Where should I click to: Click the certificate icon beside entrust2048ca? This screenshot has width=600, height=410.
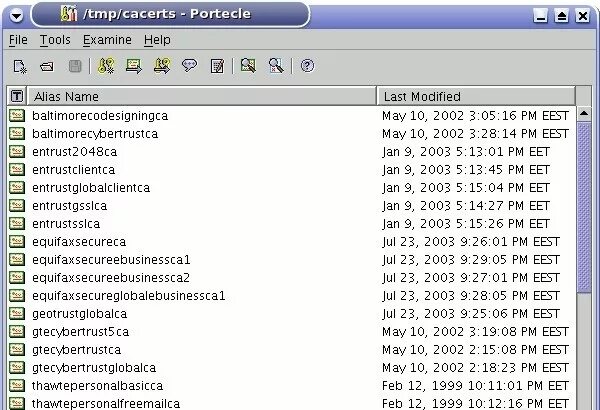(17, 151)
